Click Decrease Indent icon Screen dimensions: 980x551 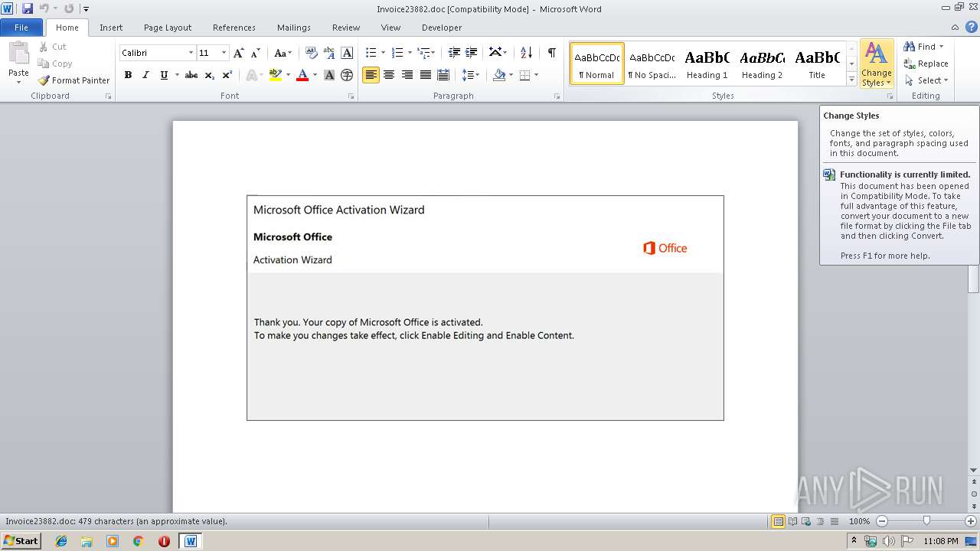point(454,53)
